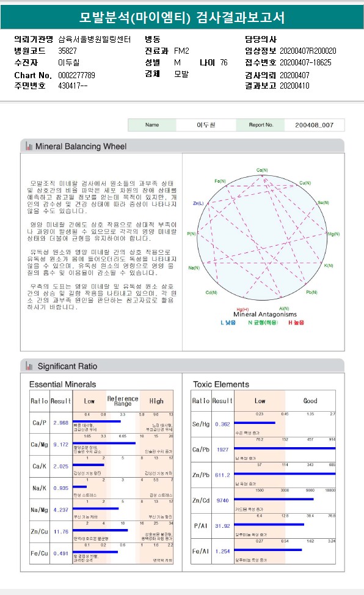Click the Chart No. value 0002277789
Viewport: 364px width, 595px height.
coord(77,75)
